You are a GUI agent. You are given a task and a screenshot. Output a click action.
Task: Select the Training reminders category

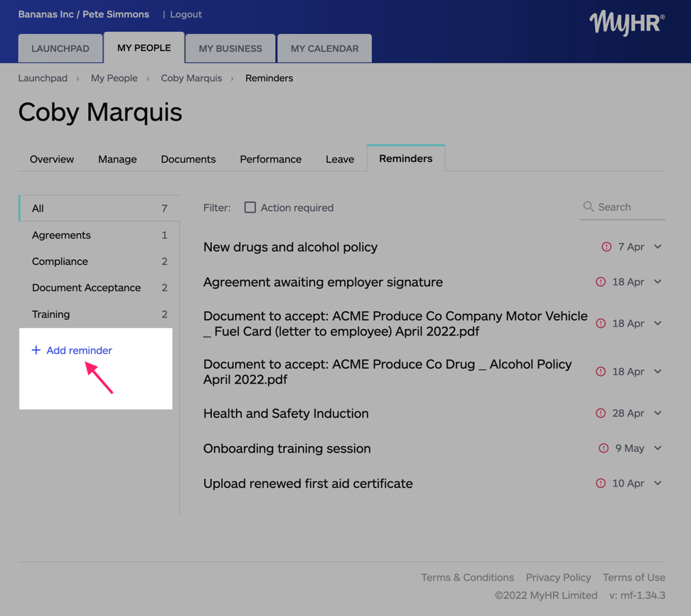click(51, 314)
